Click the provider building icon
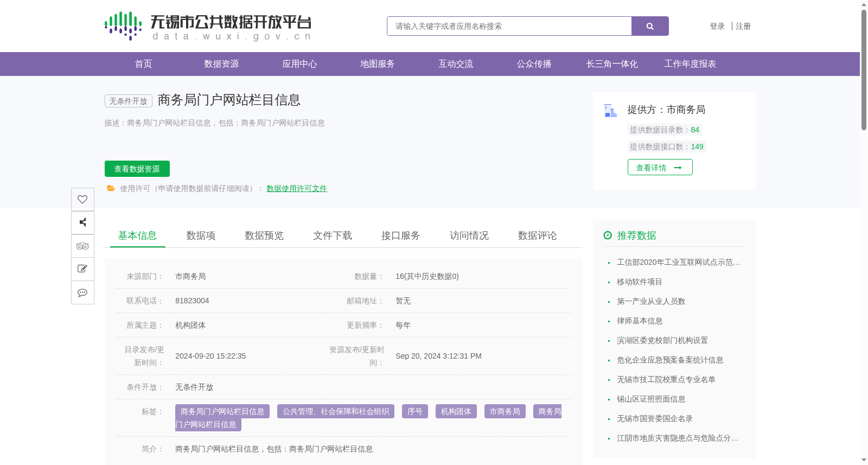 coord(610,111)
